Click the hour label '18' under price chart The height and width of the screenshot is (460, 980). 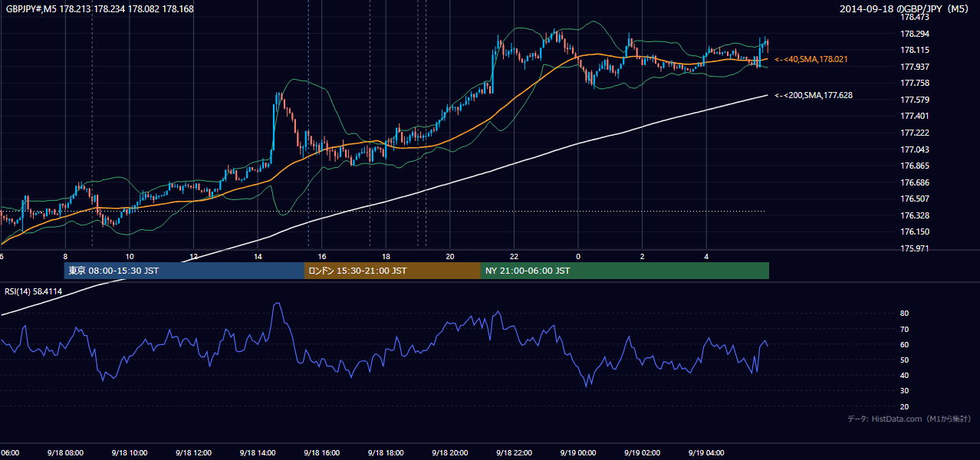click(386, 256)
